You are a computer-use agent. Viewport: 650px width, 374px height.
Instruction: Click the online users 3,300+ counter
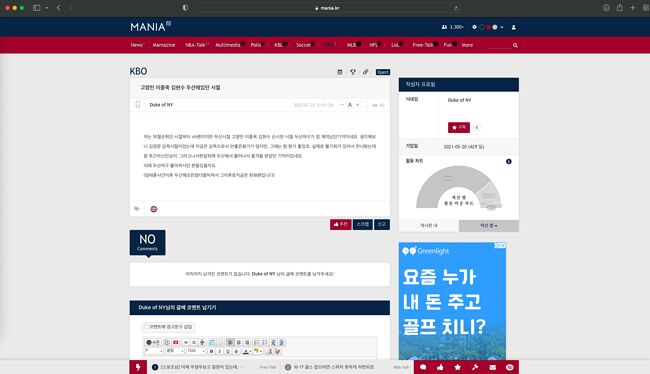pos(453,27)
